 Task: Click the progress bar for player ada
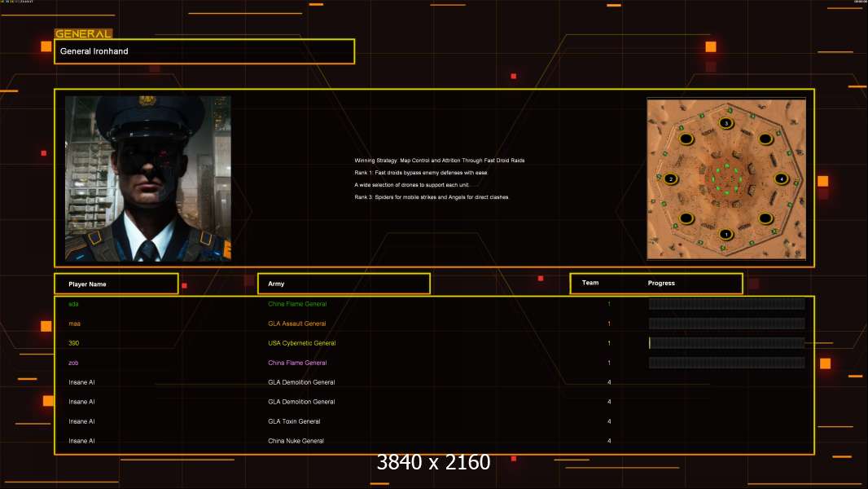point(727,303)
